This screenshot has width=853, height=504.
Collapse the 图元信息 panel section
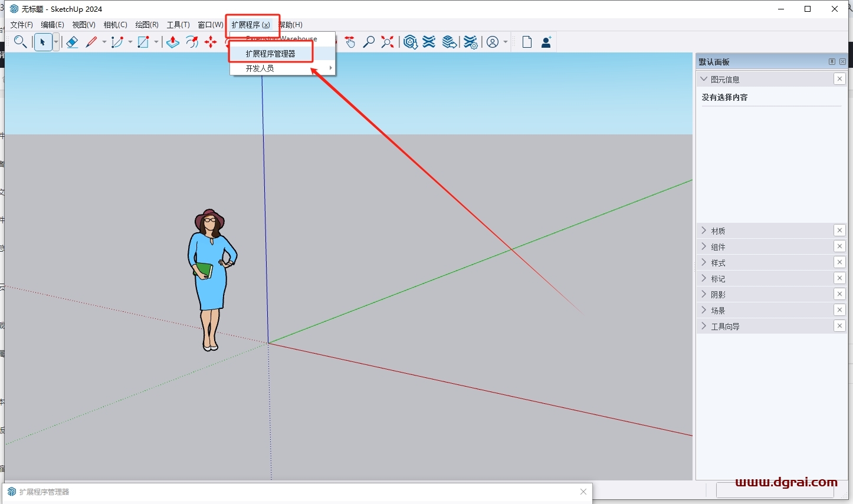704,79
